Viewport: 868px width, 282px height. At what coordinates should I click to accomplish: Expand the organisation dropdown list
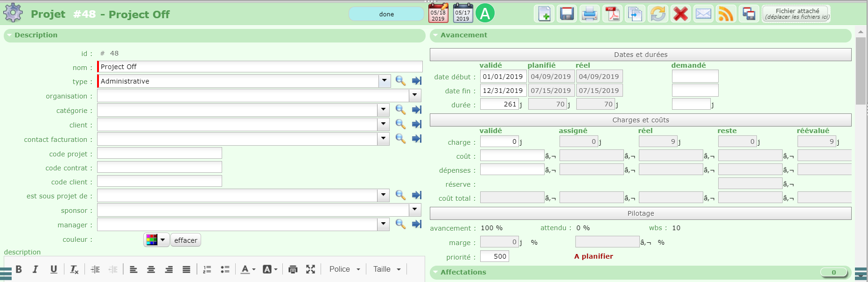[415, 95]
